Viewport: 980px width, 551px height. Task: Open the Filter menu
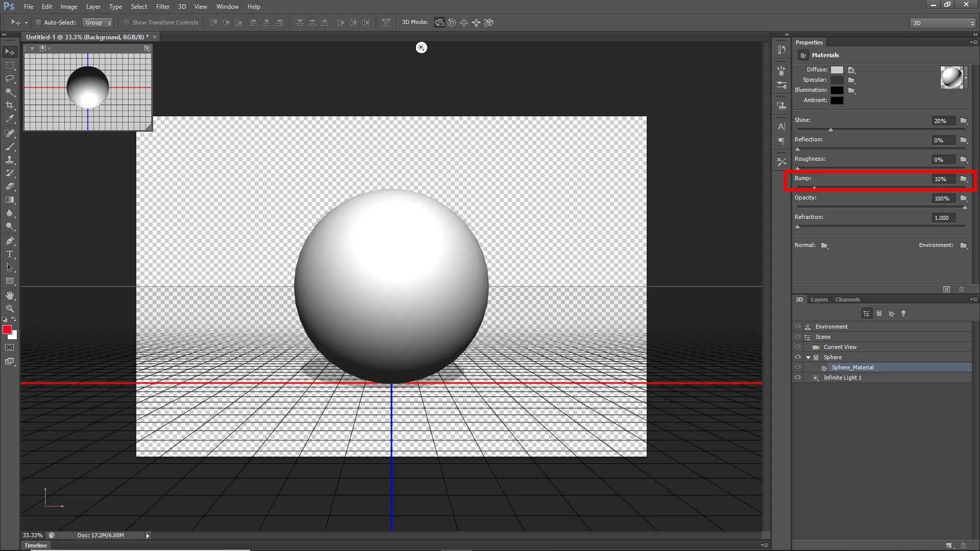pos(162,7)
